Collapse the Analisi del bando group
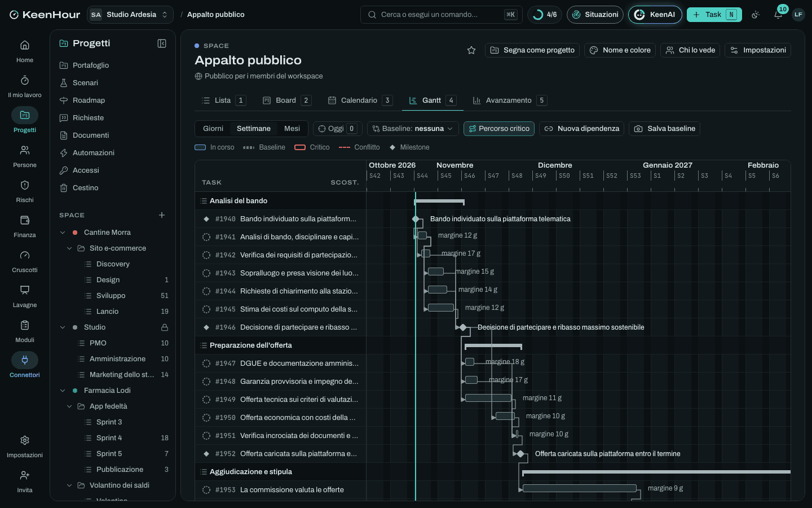The height and width of the screenshot is (508, 812). coord(204,201)
